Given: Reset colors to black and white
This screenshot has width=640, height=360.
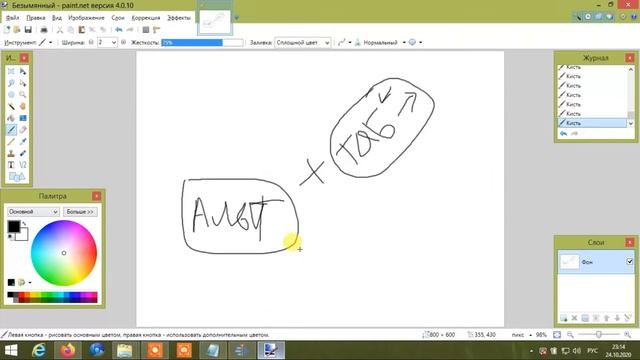Looking at the screenshot, I should coord(10,237).
